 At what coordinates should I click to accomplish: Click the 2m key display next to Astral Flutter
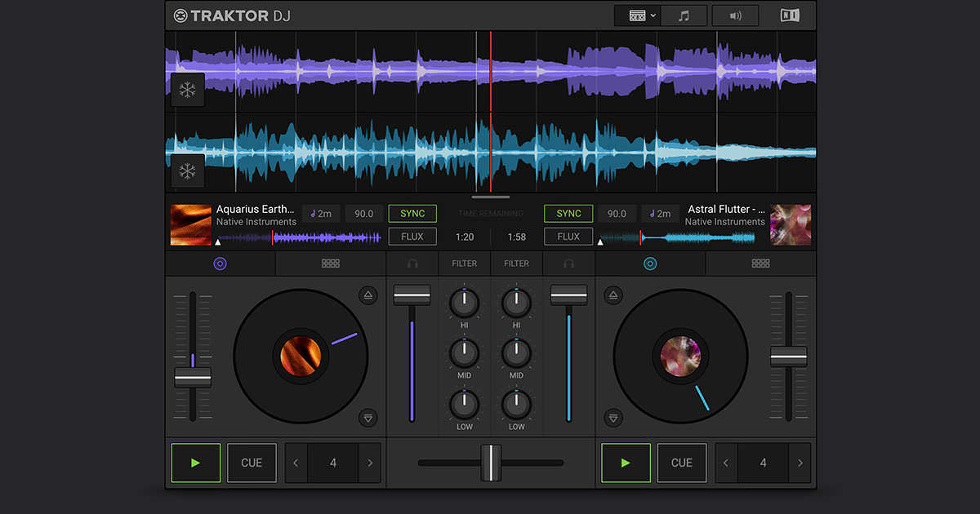661,214
